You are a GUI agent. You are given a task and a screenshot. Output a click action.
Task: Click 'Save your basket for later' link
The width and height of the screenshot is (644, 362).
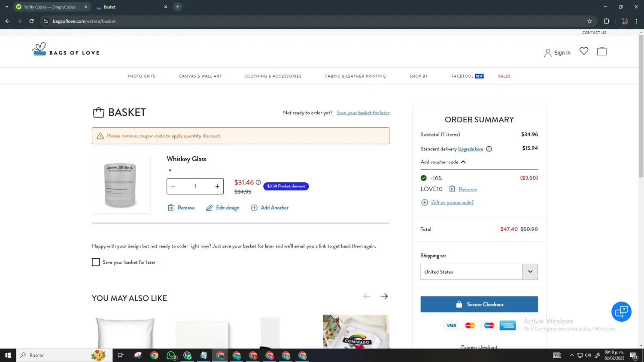point(363,113)
